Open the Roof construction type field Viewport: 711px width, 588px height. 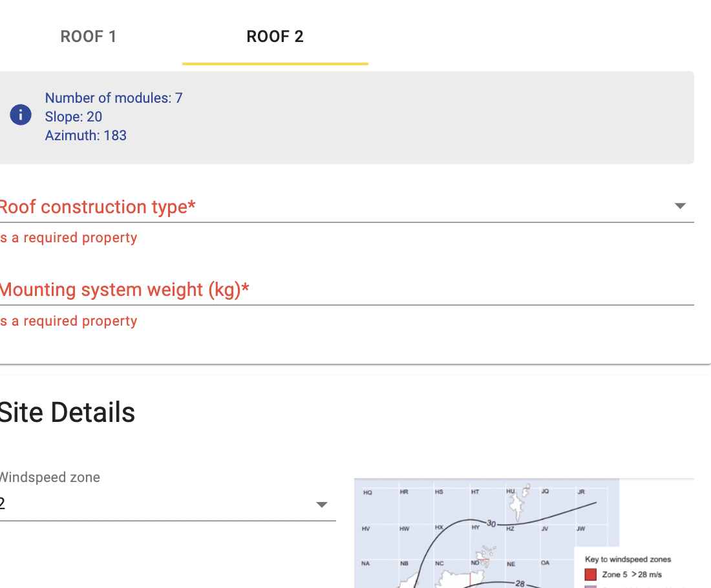[346, 207]
